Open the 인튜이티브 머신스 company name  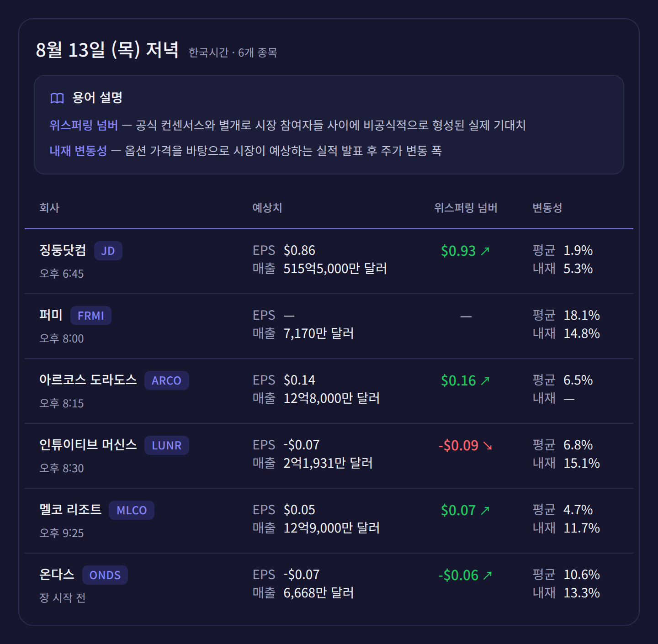pyautogui.click(x=88, y=445)
